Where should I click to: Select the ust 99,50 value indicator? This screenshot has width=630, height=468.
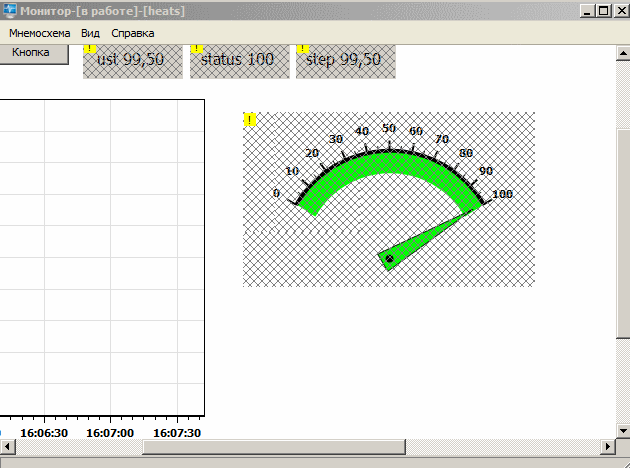(x=133, y=61)
